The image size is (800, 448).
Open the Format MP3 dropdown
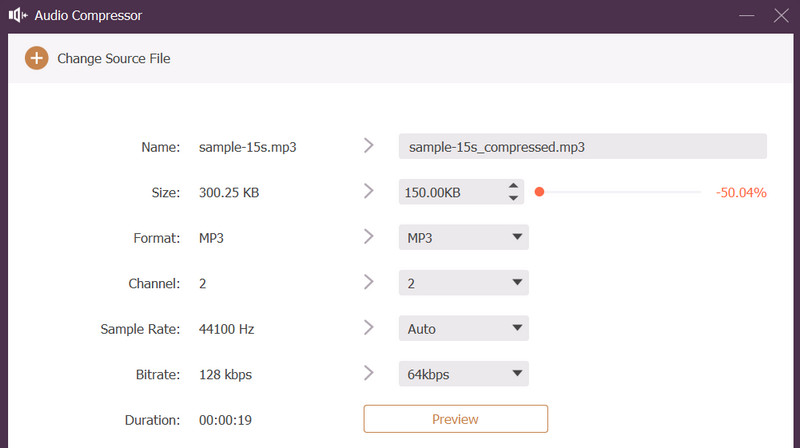[463, 237]
